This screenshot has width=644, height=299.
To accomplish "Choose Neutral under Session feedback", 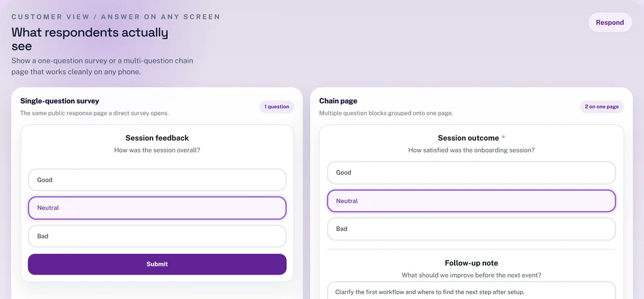I will (x=157, y=208).
